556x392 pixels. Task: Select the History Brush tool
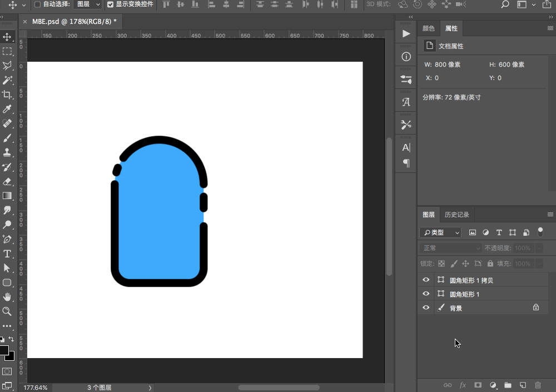point(7,167)
